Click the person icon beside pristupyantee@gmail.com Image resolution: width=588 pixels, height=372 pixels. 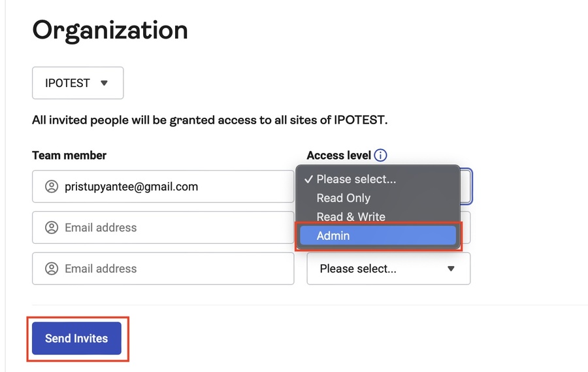[x=52, y=187]
